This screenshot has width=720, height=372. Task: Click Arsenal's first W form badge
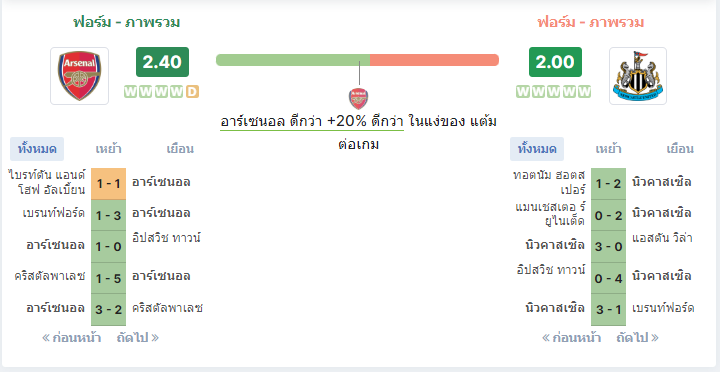pos(131,92)
